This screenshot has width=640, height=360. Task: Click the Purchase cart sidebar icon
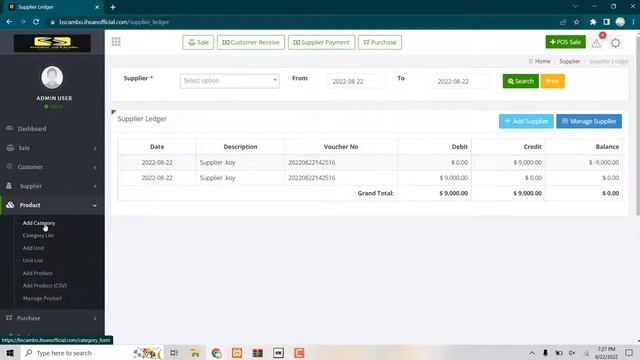coord(9,318)
